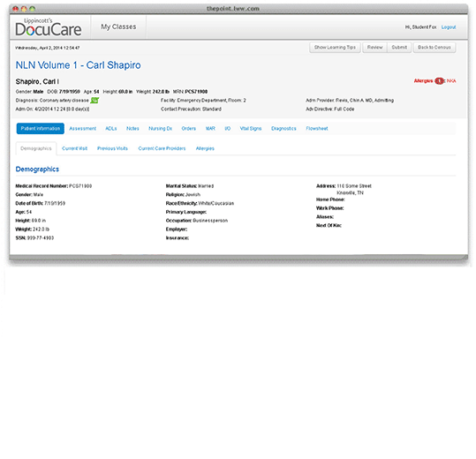Click the green diagnosis flag icon
This screenshot has height=459, width=476.
click(x=94, y=100)
